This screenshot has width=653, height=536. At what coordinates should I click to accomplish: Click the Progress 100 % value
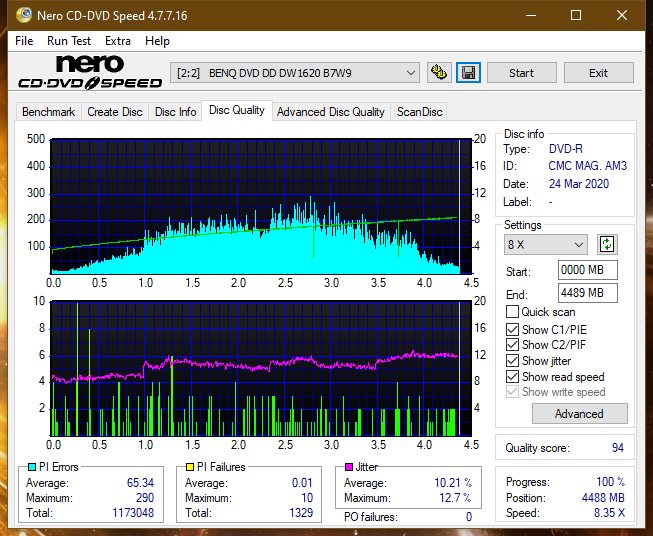[611, 482]
